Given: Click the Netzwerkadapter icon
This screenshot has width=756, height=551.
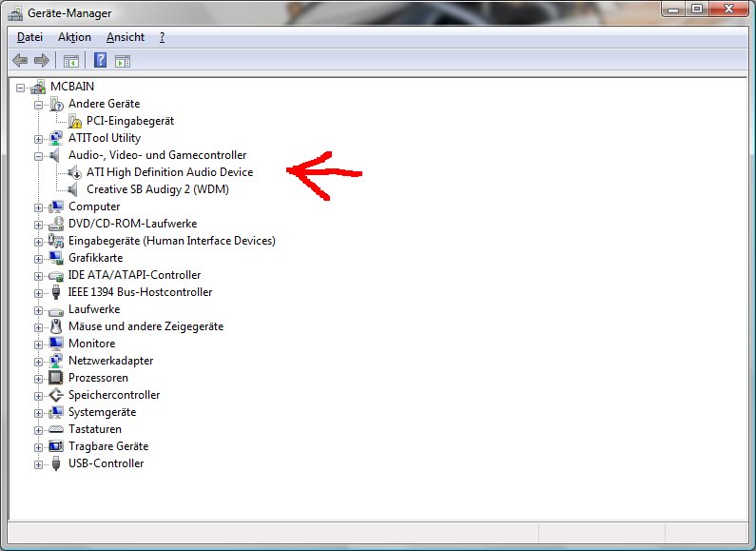Looking at the screenshot, I should tap(56, 361).
